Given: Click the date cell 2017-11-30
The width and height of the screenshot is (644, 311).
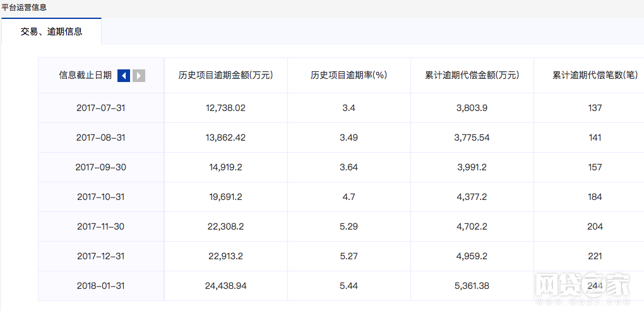Looking at the screenshot, I should coord(100,226).
